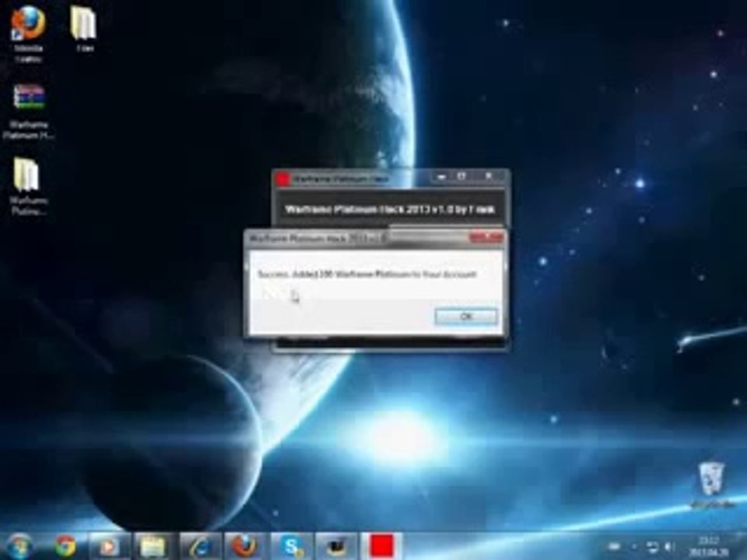Open Skype from taskbar
The height and width of the screenshot is (560, 747).
[x=290, y=546]
